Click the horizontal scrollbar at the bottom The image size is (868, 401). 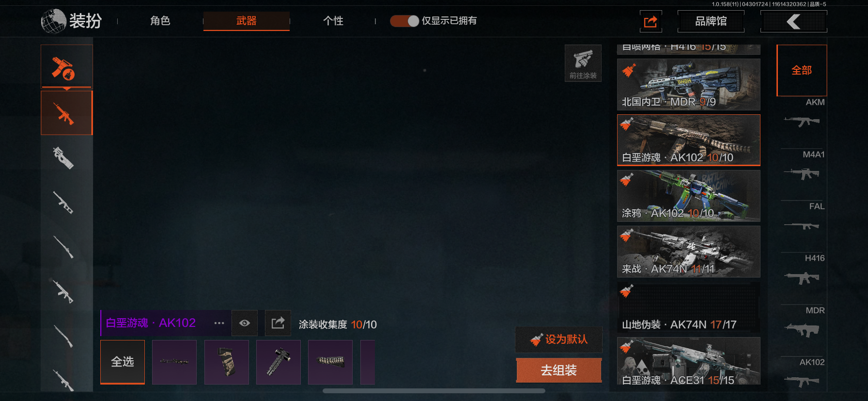(x=434, y=390)
